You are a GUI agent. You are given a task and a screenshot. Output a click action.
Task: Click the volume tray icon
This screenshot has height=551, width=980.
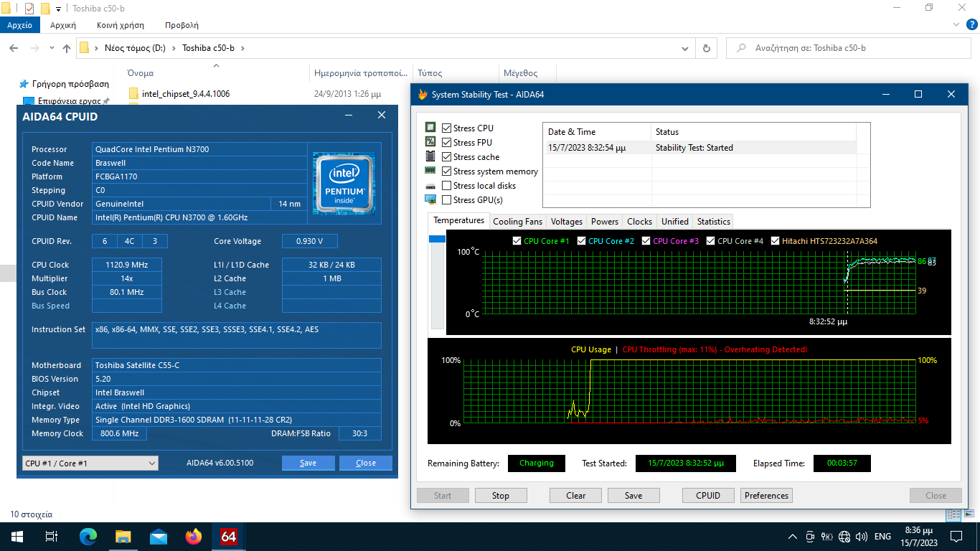tap(862, 537)
